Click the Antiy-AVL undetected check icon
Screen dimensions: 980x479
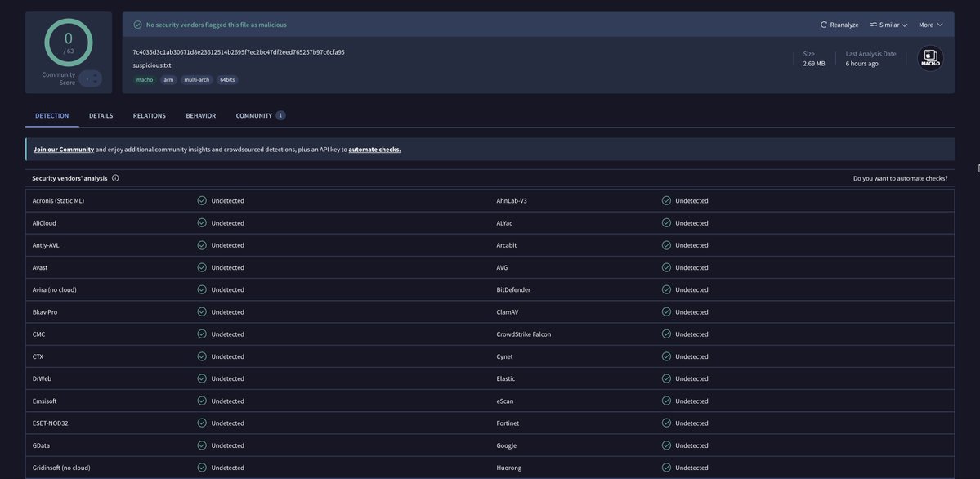(x=202, y=245)
